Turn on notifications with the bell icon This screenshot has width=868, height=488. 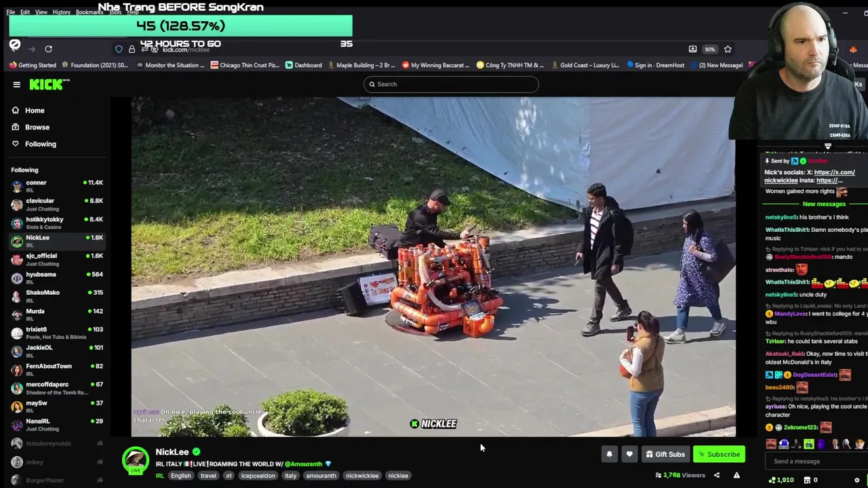click(609, 454)
